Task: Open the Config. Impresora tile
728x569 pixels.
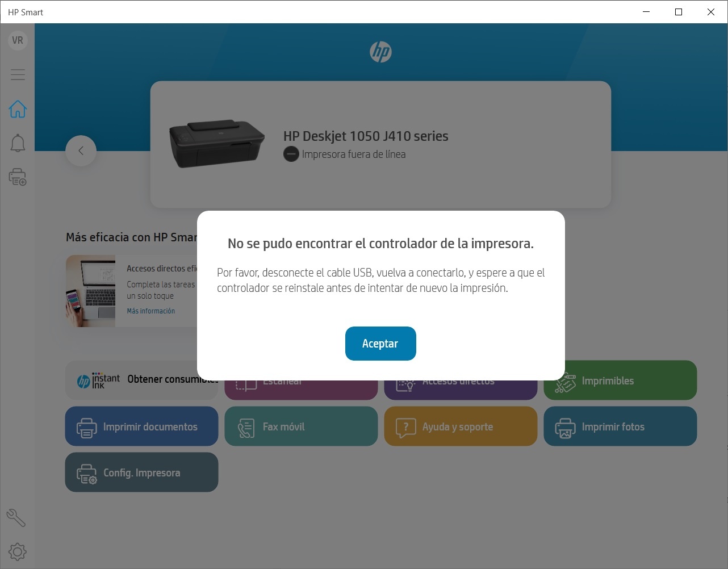Action: [x=141, y=472]
